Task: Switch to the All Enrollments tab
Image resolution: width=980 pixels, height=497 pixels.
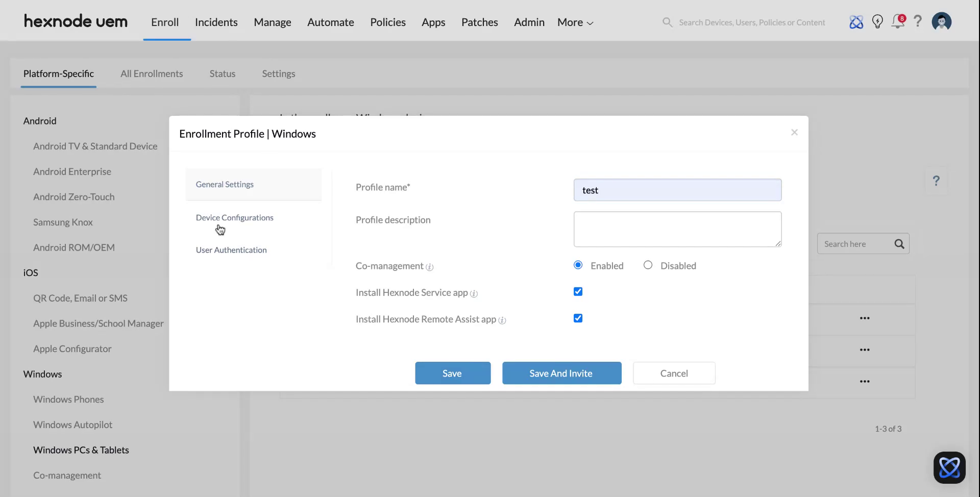Action: pos(152,73)
